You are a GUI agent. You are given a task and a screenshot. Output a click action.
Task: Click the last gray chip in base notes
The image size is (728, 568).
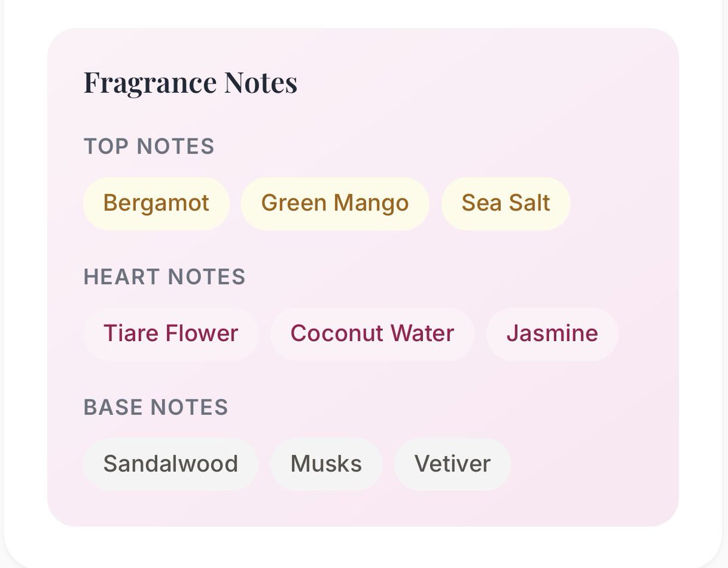453,464
